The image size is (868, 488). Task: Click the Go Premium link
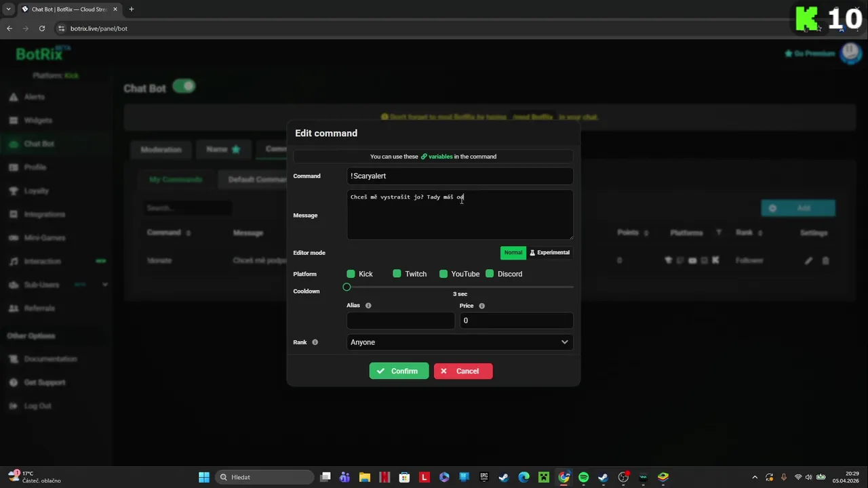pyautogui.click(x=809, y=54)
